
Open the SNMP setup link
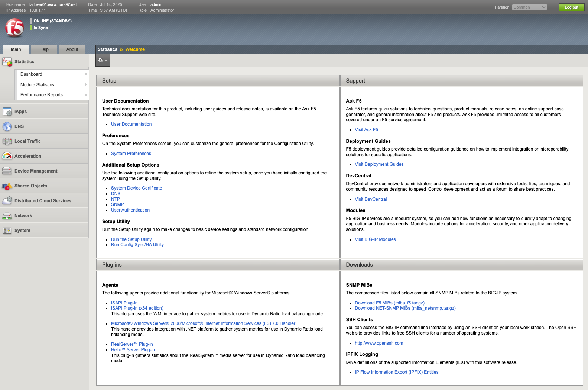tap(117, 204)
